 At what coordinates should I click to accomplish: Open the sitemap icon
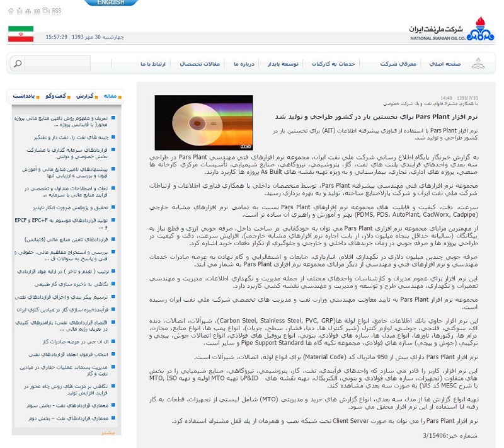(28, 11)
